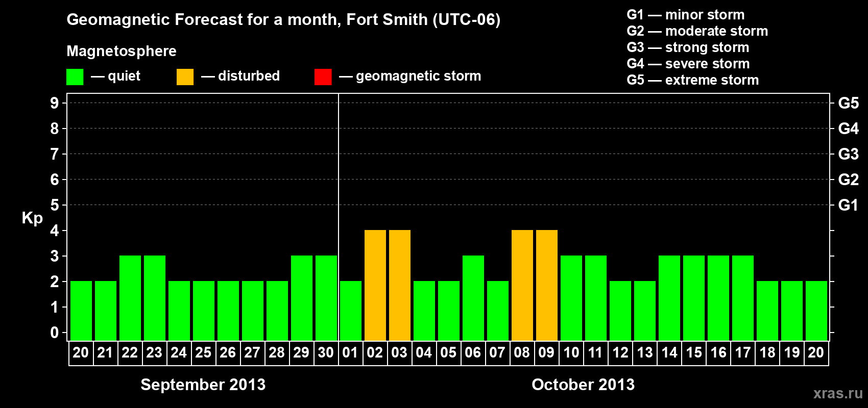Click the Kp axis value 5
This screenshot has width=868, height=408.
coord(55,205)
